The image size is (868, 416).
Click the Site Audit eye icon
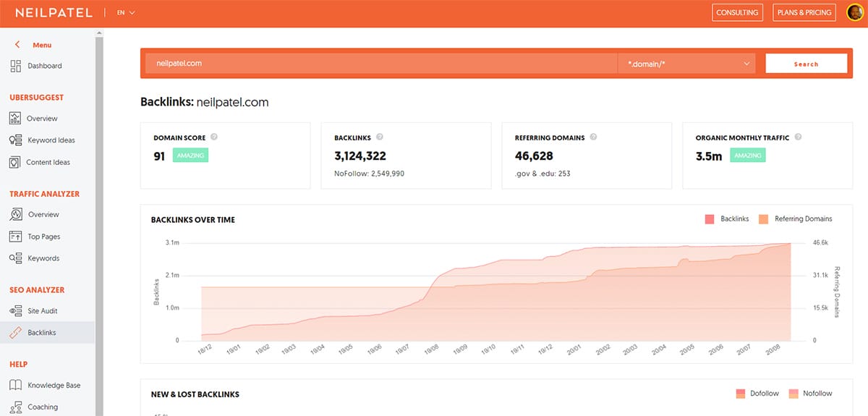[x=16, y=311]
